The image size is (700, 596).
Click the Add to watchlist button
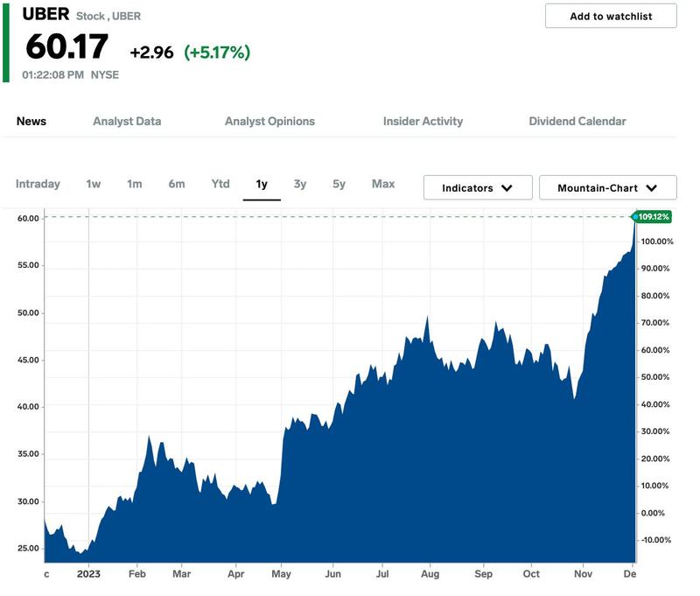[x=611, y=16]
